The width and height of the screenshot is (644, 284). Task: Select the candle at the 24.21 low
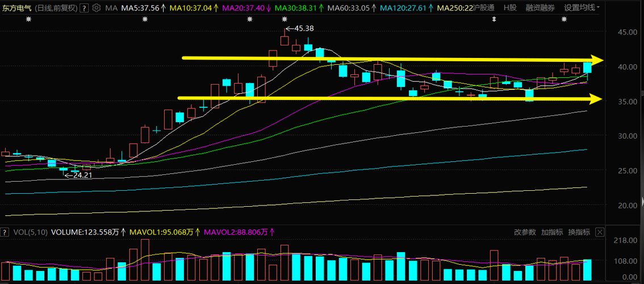(x=63, y=170)
